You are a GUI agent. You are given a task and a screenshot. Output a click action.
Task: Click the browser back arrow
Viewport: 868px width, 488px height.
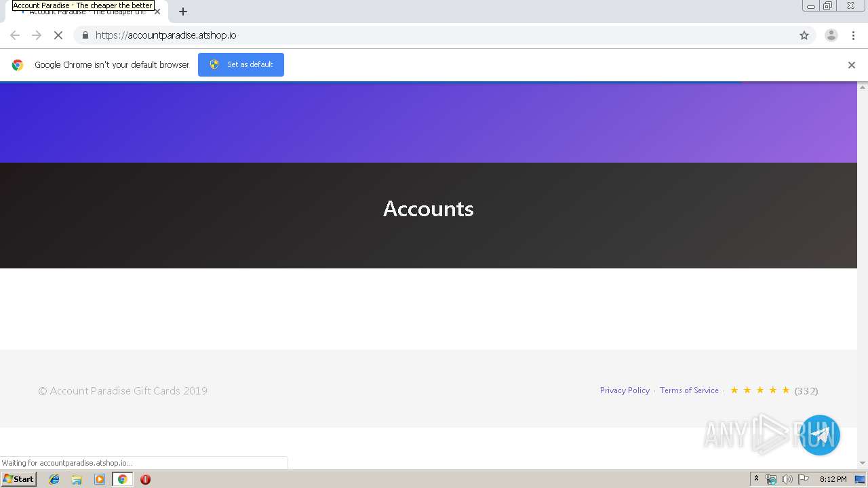tap(15, 35)
